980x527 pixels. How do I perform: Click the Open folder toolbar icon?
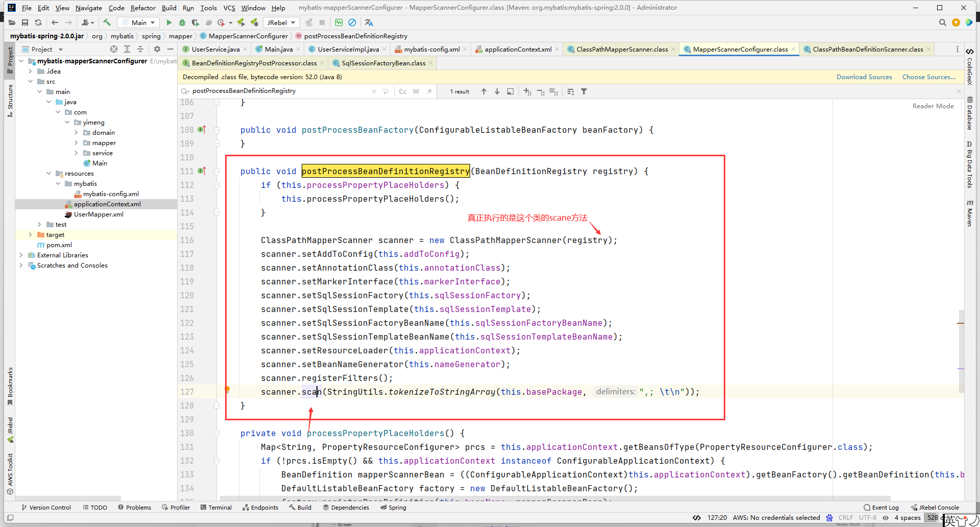(x=11, y=22)
